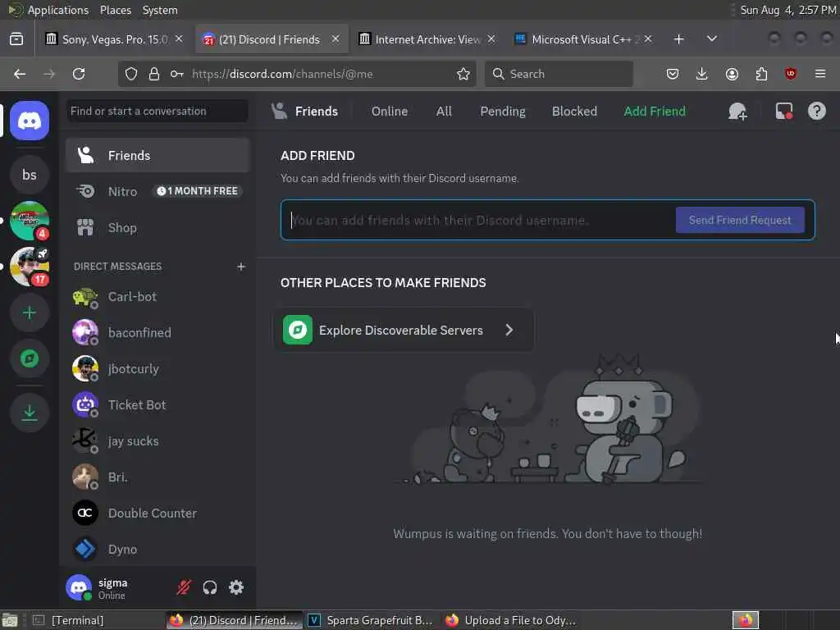This screenshot has height=630, width=840.
Task: Switch to Upload a File taskbar window
Action: pos(510,620)
